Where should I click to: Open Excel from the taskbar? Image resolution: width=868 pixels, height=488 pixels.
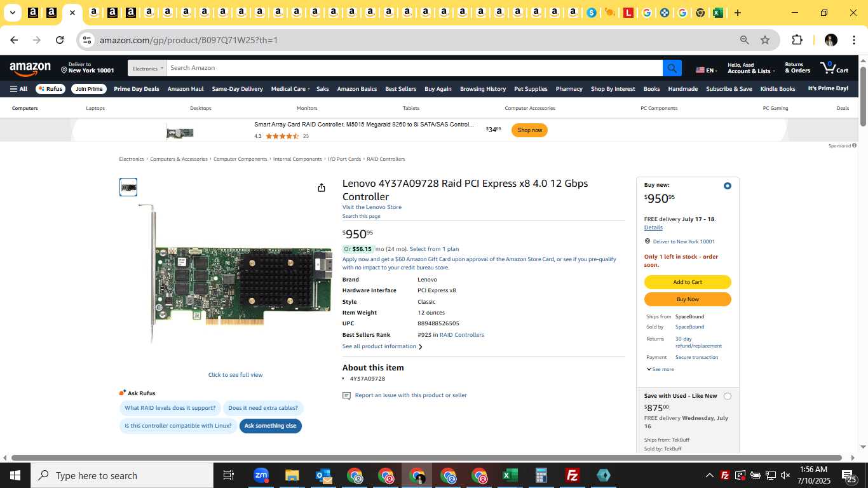click(510, 475)
